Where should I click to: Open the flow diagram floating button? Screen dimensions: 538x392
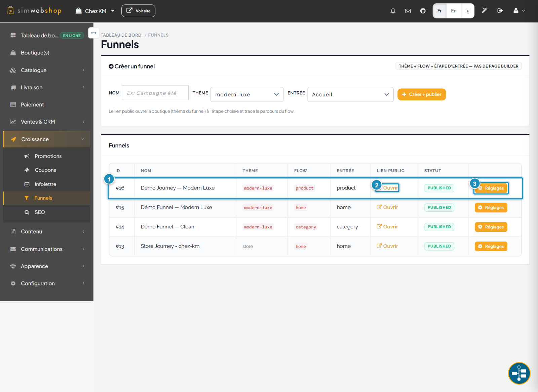(519, 373)
